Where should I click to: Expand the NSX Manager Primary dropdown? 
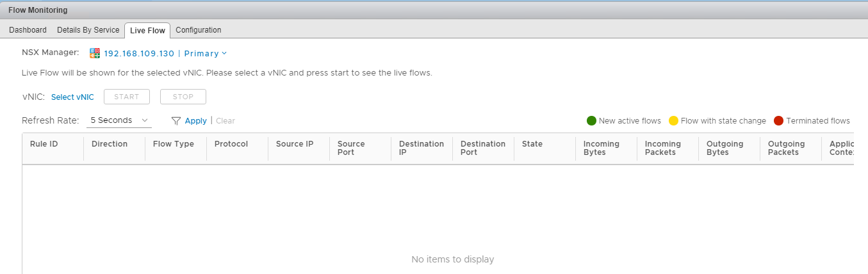tap(206, 54)
